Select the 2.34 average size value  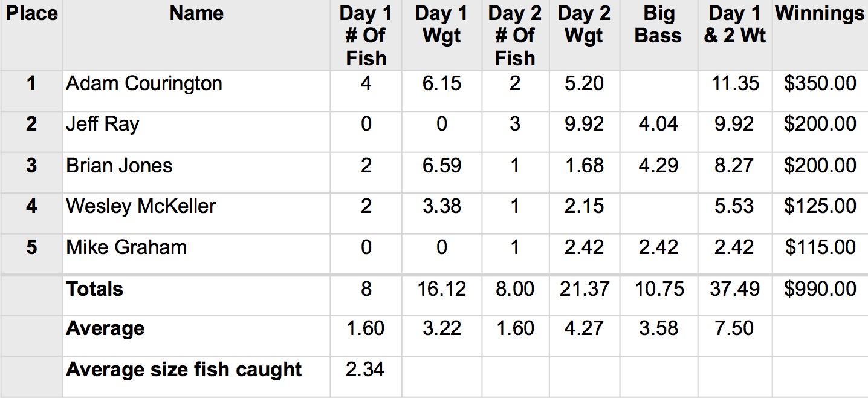pyautogui.click(x=366, y=370)
